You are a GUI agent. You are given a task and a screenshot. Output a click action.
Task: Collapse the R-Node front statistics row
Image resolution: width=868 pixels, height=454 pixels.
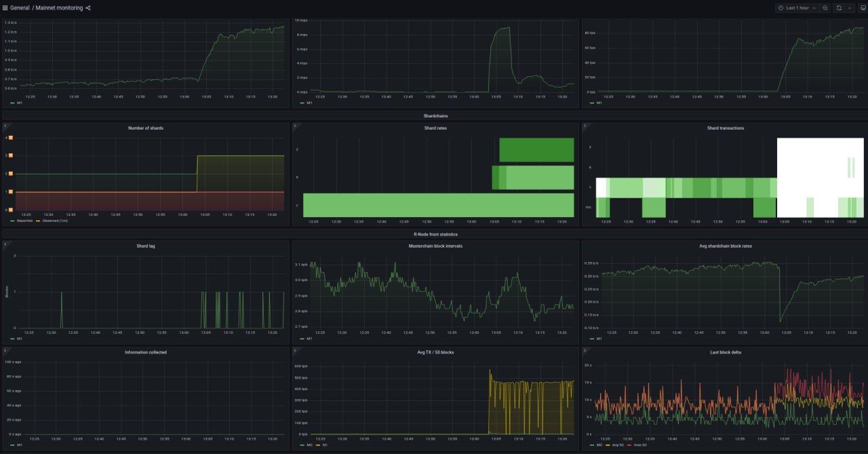tap(435, 234)
